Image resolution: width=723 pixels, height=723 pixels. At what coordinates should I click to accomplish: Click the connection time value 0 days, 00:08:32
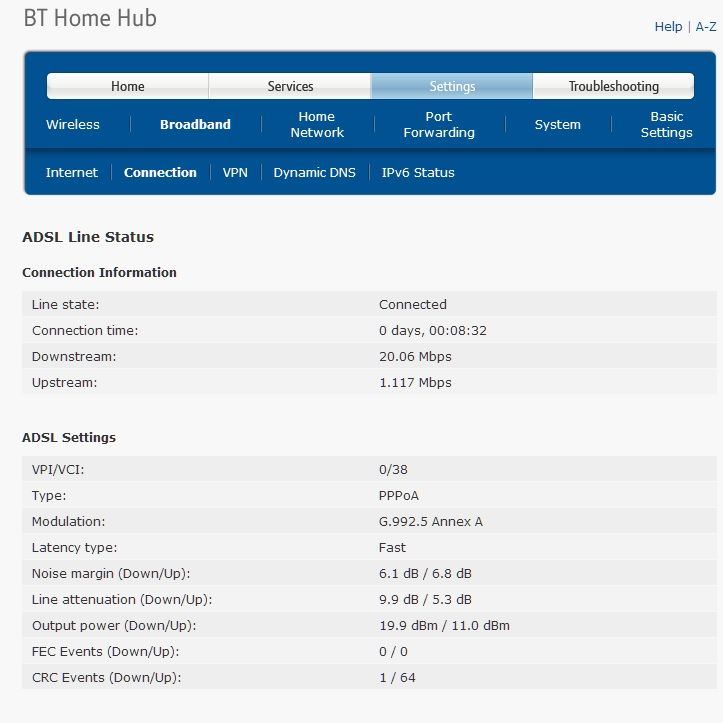[433, 331]
